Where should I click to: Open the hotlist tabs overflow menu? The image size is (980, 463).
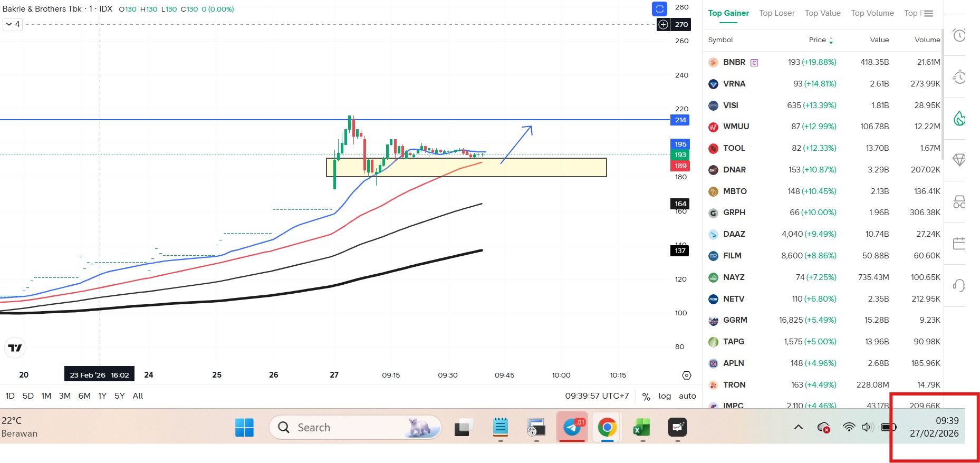[928, 14]
